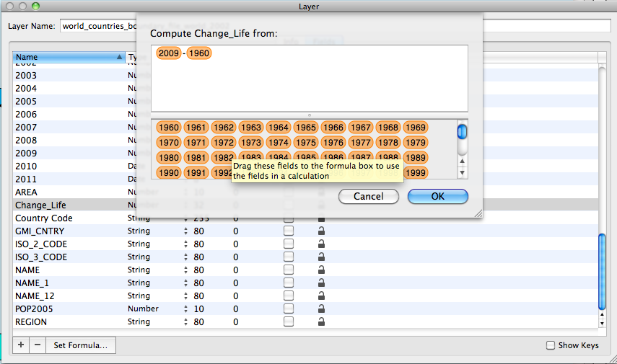The width and height of the screenshot is (617, 364).
Task: Click the minus button to remove a field
Action: tap(38, 345)
